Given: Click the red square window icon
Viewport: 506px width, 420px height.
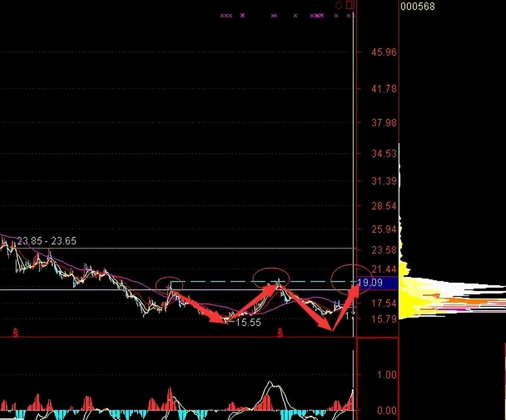Looking at the screenshot, I should click(350, 5).
